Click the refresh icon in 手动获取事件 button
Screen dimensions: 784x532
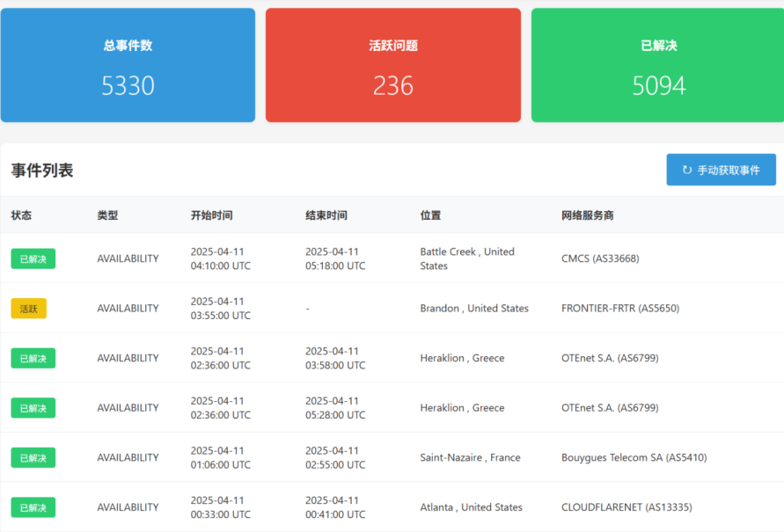click(x=686, y=170)
